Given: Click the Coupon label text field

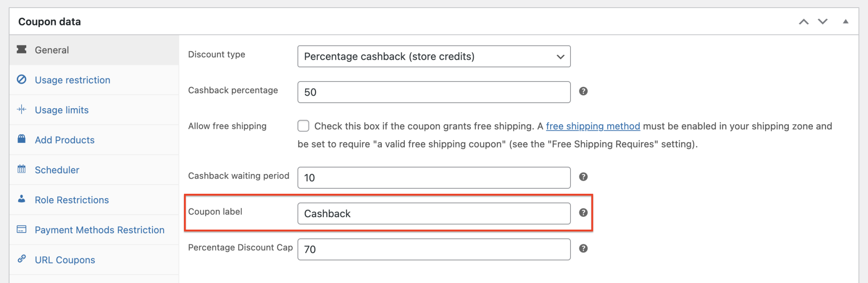Looking at the screenshot, I should coord(434,213).
